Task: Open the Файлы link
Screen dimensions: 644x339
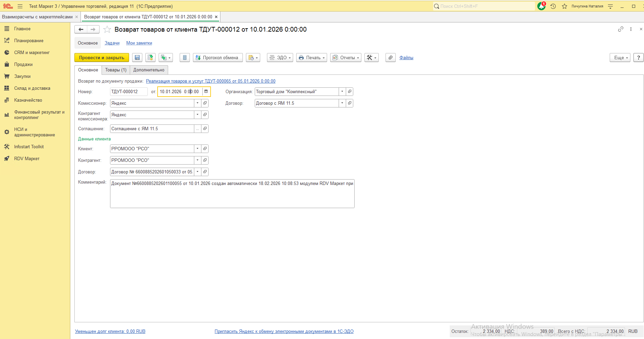Action: click(x=406, y=58)
